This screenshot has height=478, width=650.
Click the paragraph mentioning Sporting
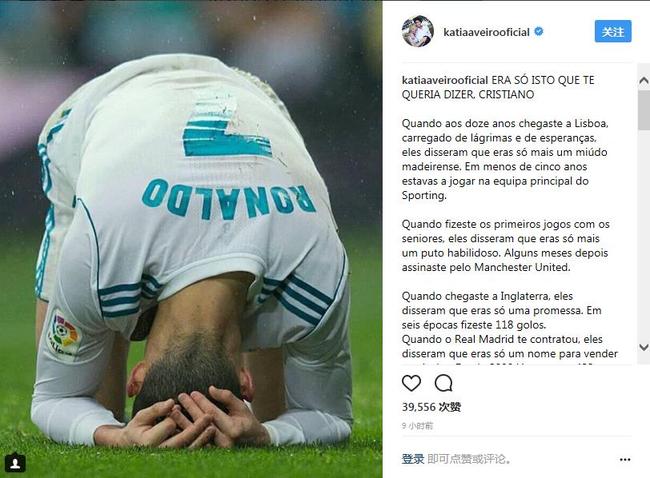click(504, 159)
